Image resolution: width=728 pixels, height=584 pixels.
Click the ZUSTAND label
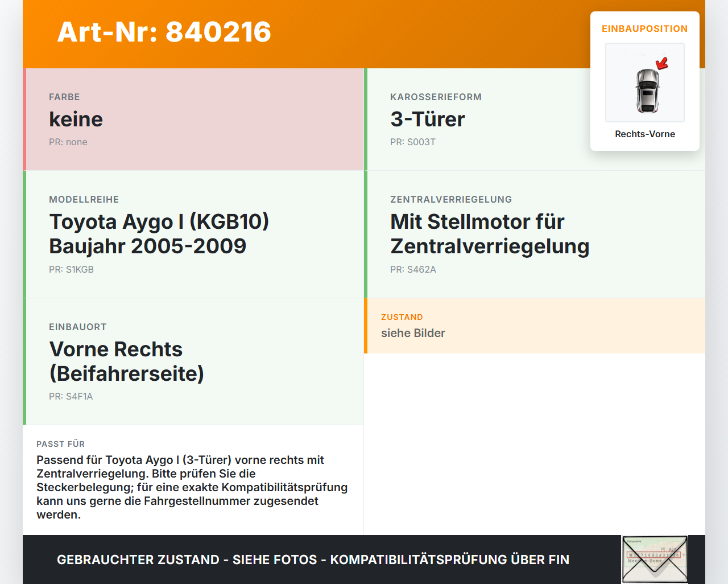click(x=402, y=317)
